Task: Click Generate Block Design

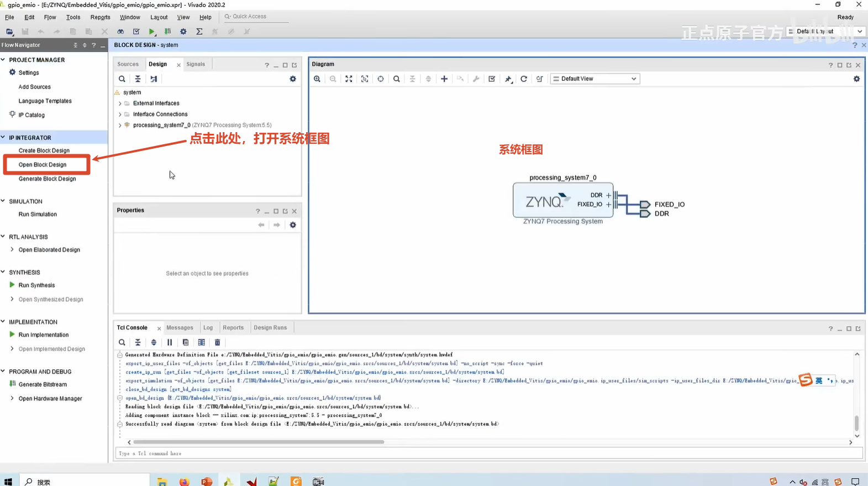Action: 48,179
